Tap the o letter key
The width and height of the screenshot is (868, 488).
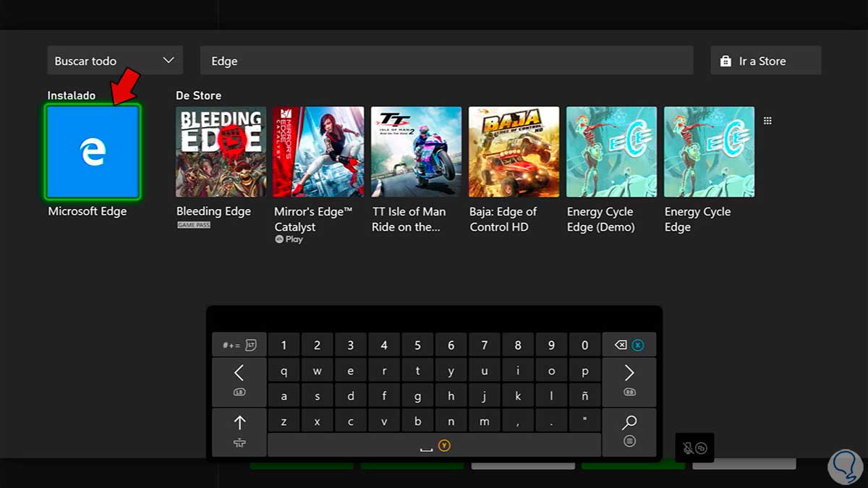(551, 371)
